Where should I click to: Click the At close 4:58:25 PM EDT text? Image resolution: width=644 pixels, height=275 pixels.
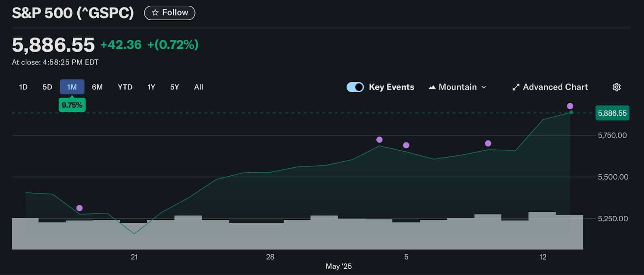[x=55, y=62]
